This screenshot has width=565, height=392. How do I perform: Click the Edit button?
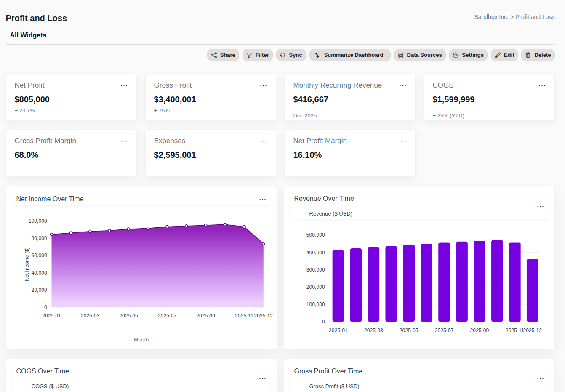pos(504,55)
